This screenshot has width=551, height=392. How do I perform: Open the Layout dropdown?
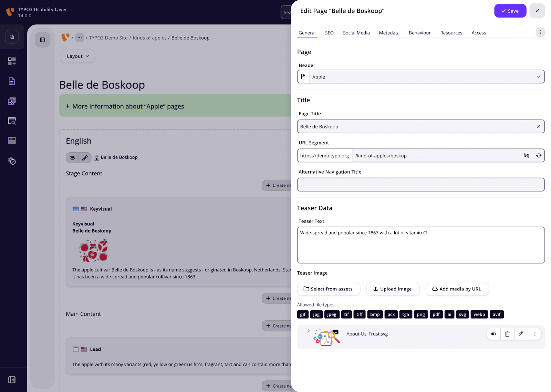point(78,56)
